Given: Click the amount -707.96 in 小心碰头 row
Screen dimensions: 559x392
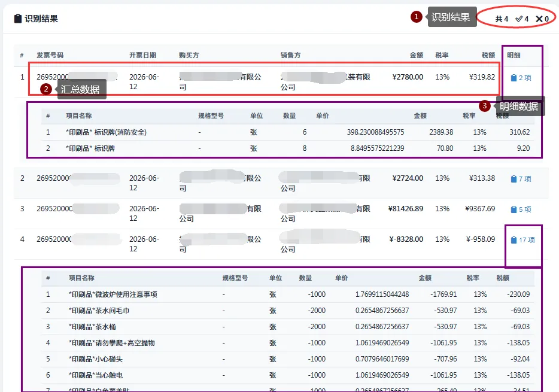Looking at the screenshot, I should [x=445, y=359].
